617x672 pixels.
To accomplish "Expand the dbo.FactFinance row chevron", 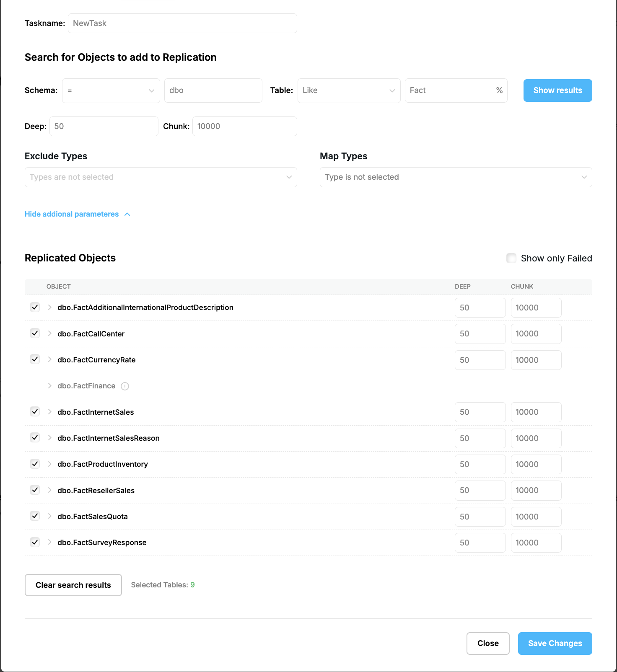I will [49, 386].
